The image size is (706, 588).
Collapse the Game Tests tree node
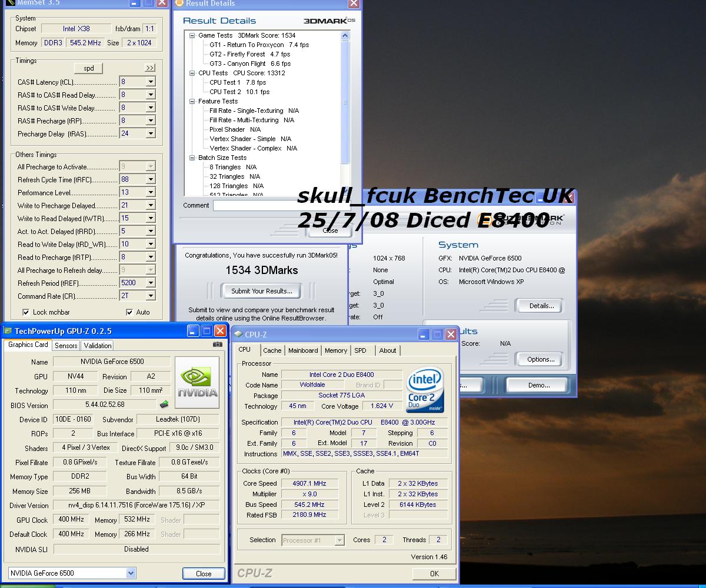192,35
